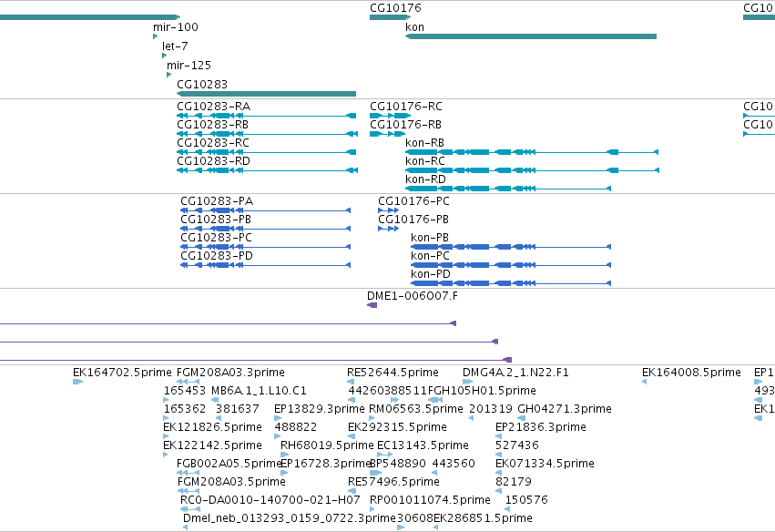The height and width of the screenshot is (532, 775).
Task: Select the CG10283 gene bar
Action: 267,94
